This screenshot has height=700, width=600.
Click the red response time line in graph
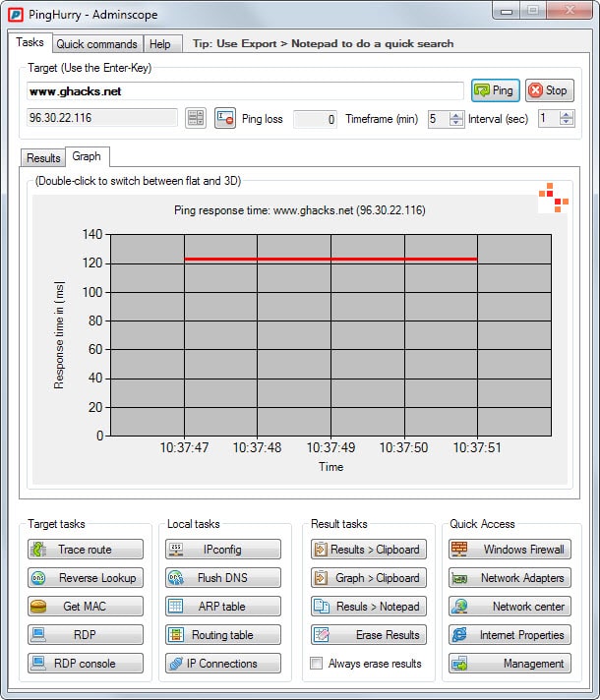click(330, 259)
